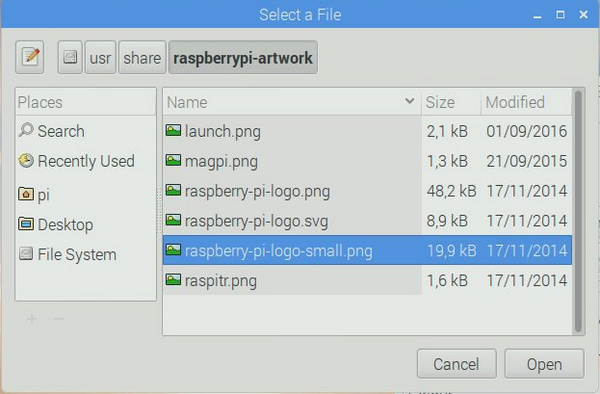Open the selected file

point(544,364)
